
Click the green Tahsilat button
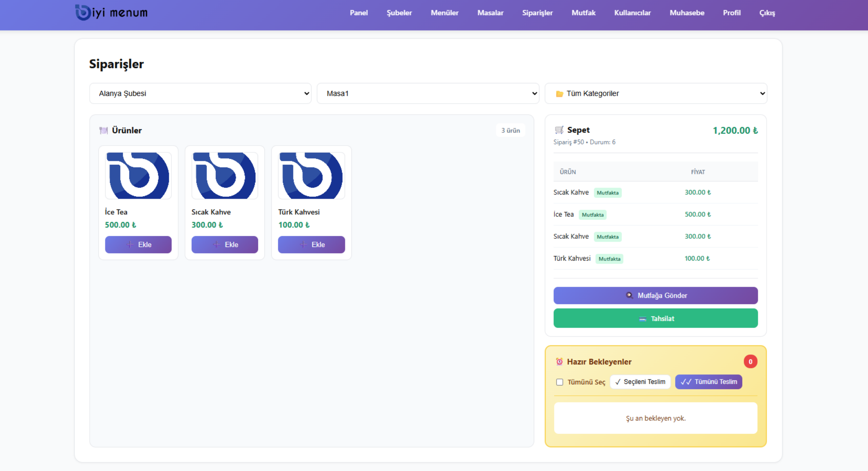[655, 318]
